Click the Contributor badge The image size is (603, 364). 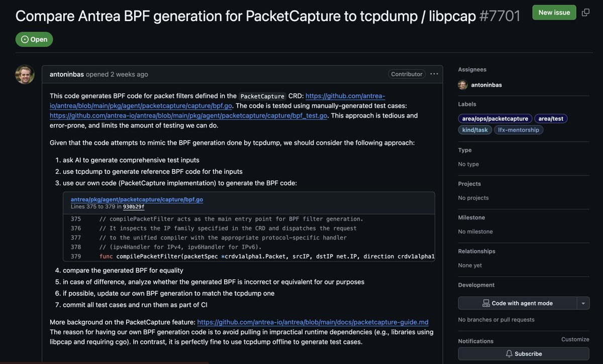pyautogui.click(x=407, y=74)
